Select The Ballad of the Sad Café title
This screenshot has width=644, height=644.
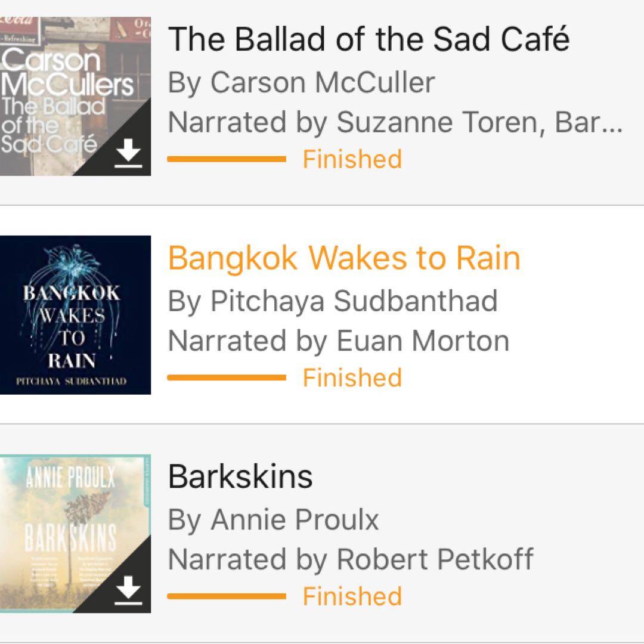click(x=369, y=39)
